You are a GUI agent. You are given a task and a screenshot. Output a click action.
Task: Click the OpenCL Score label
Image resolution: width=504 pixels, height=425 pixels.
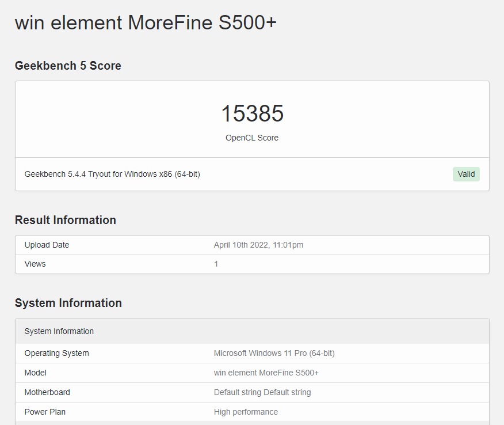click(x=252, y=138)
